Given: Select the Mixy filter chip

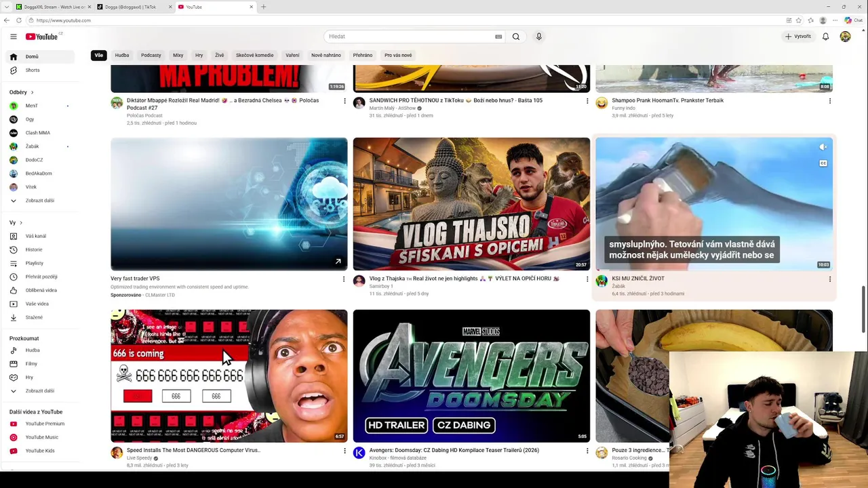Looking at the screenshot, I should point(178,56).
